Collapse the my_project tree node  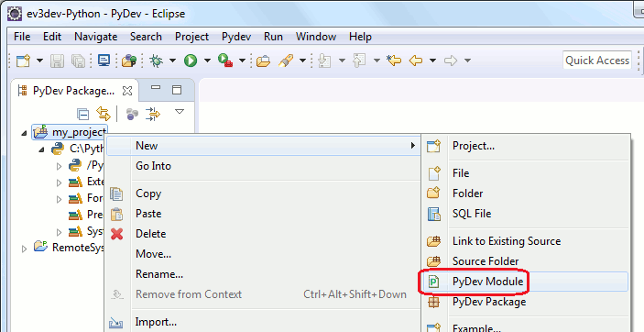point(24,133)
